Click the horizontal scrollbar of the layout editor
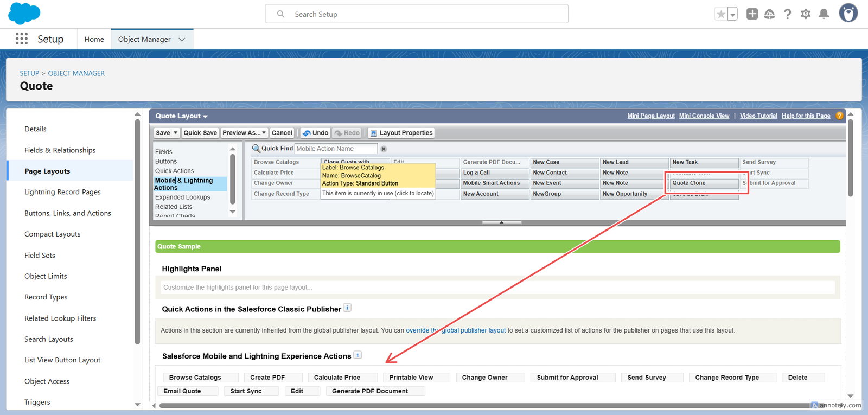Viewport: 868px width, 415px height. point(488,406)
